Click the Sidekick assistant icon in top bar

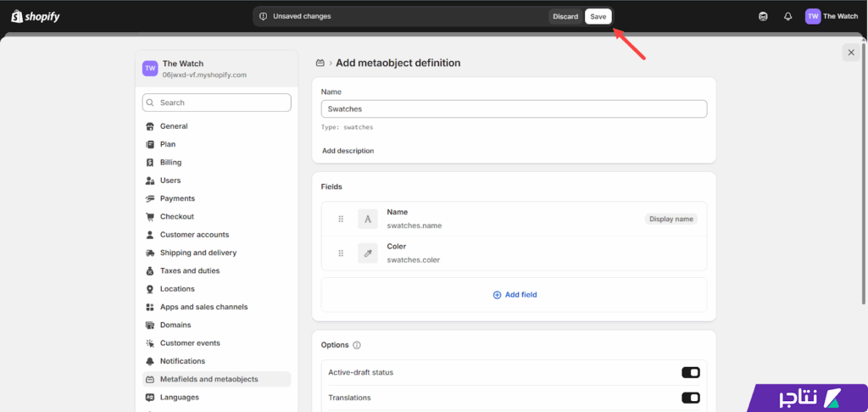click(764, 16)
